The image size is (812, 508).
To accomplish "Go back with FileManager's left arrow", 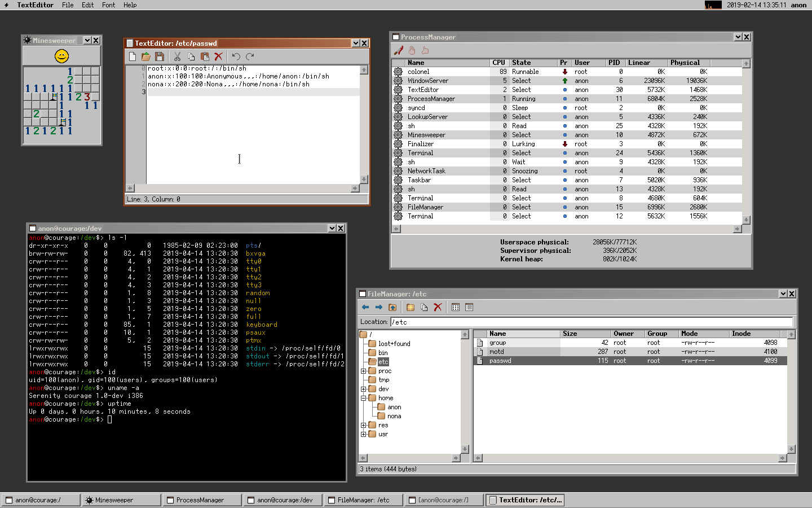I will (365, 308).
